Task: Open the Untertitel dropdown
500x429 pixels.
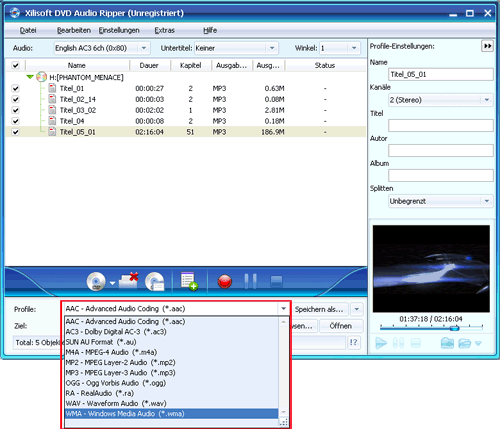Action: [x=272, y=48]
